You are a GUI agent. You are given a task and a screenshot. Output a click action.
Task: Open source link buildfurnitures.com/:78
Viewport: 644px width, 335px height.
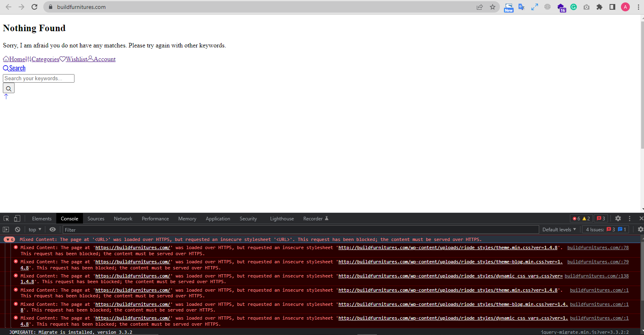598,248
